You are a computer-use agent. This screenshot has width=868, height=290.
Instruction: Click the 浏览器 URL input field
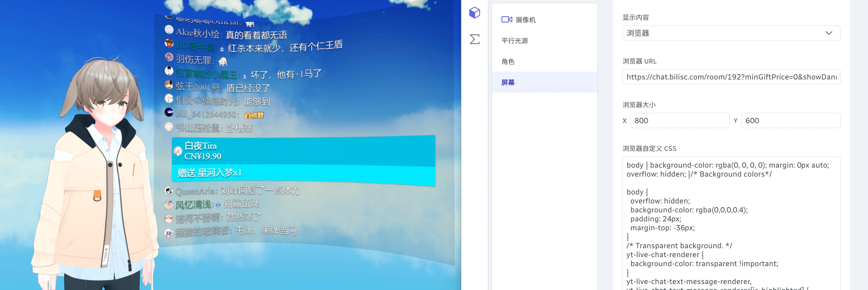tap(731, 77)
